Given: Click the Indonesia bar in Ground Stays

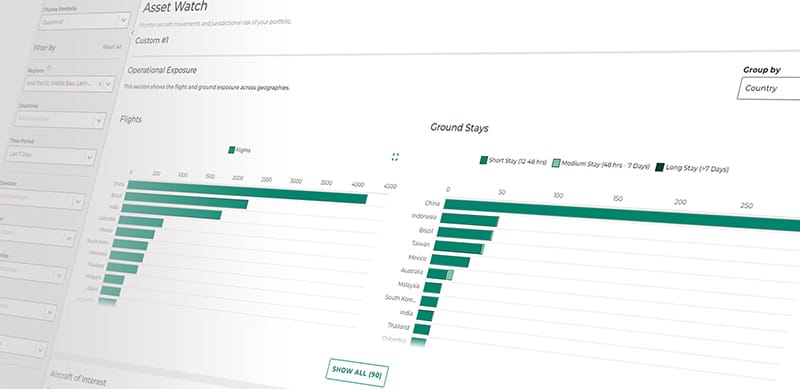Looking at the screenshot, I should click(470, 221).
